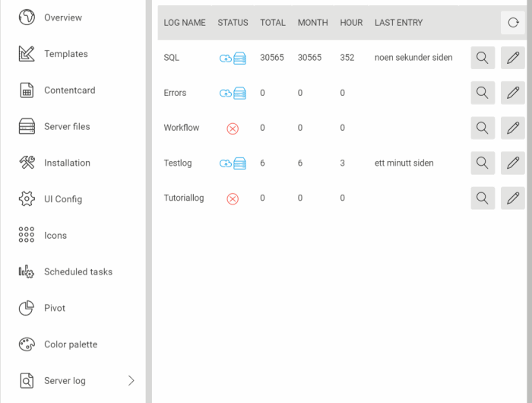Expand the Server log chevron arrow
The width and height of the screenshot is (532, 403).
[x=131, y=380]
